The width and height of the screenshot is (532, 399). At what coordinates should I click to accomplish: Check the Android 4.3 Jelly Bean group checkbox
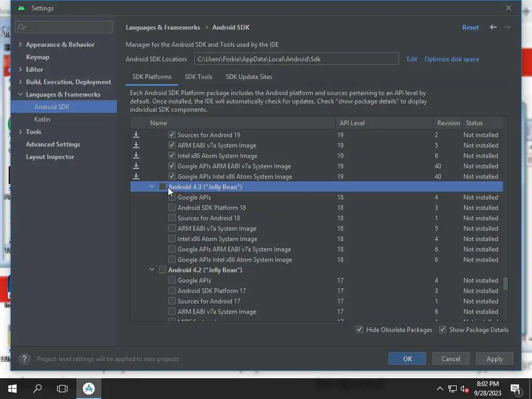pos(163,187)
